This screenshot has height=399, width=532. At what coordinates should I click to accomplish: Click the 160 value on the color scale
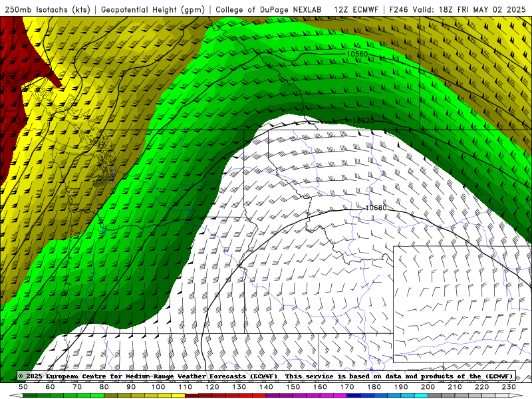pos(320,387)
